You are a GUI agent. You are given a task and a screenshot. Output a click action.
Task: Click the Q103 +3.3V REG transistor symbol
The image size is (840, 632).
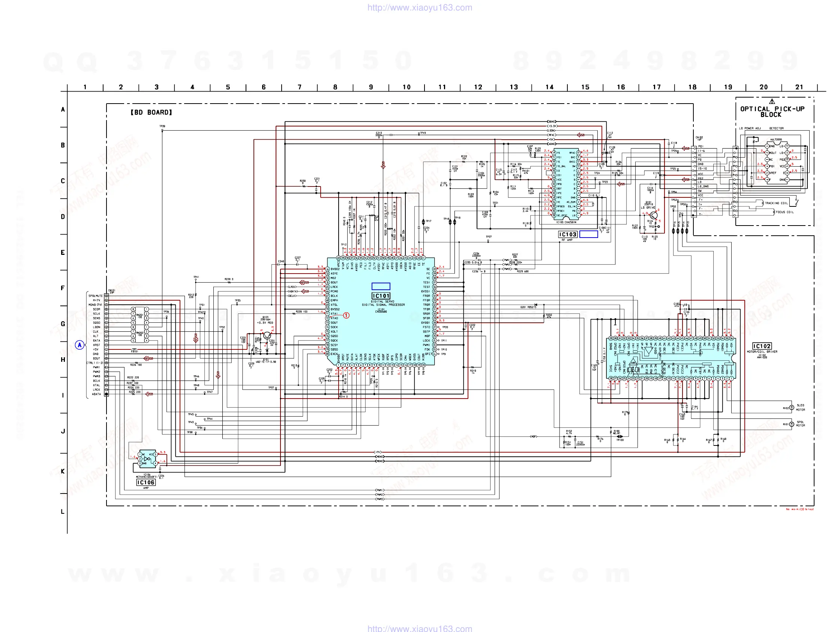(x=267, y=336)
